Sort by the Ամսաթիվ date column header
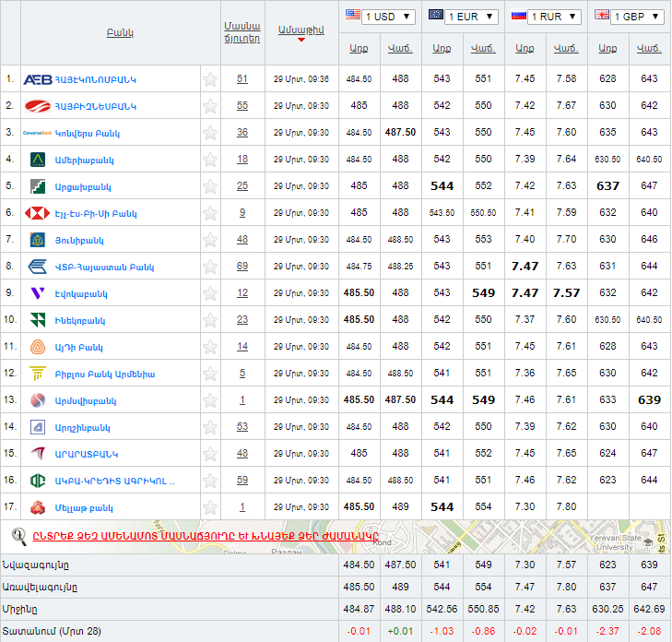Viewport: 672px width, 642px height. coord(301,30)
